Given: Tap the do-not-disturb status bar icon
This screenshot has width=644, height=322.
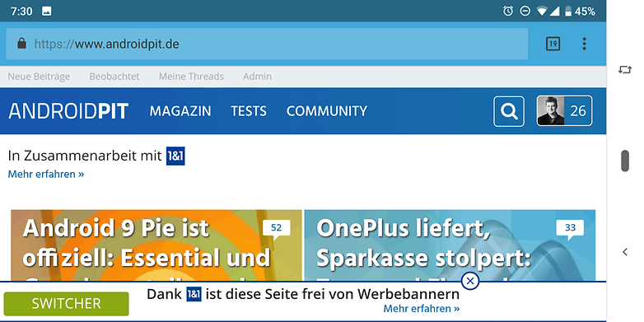Looking at the screenshot, I should coord(525,11).
